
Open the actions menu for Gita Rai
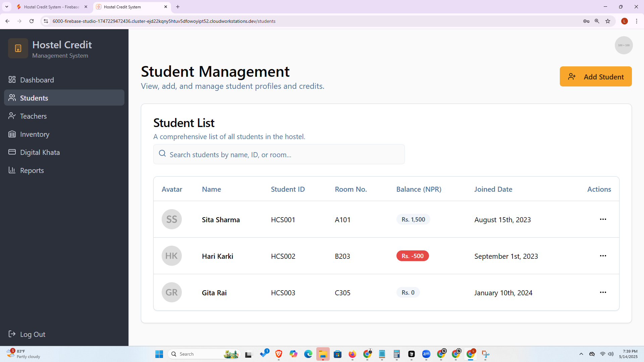(603, 292)
